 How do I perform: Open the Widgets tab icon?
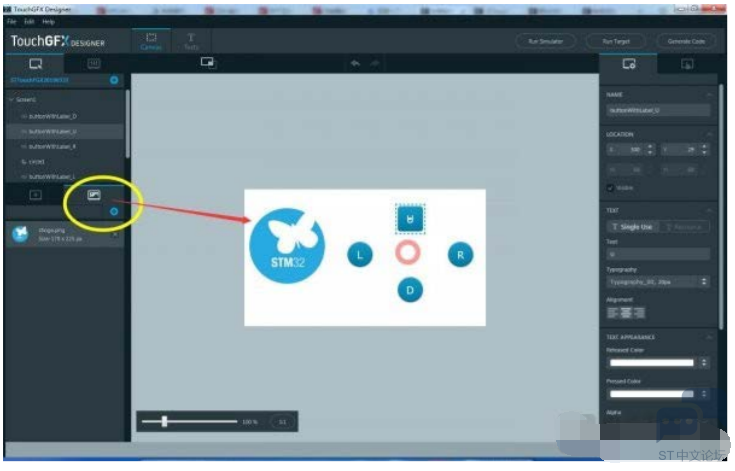36,195
